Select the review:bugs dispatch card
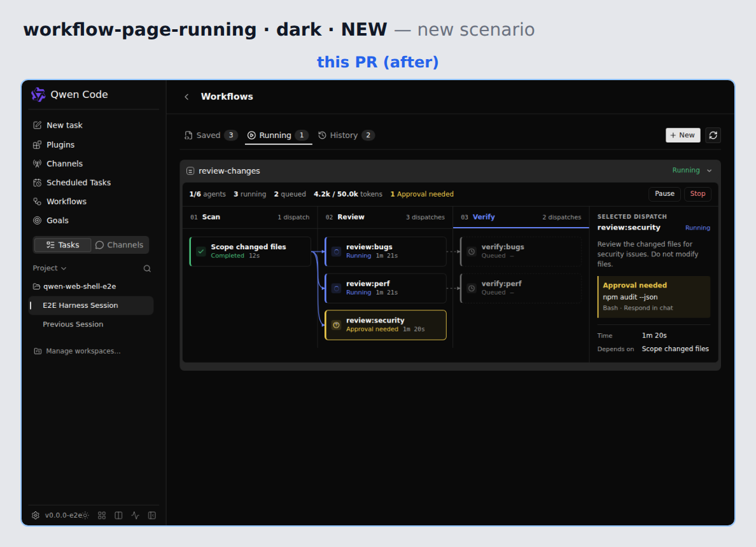756x547 pixels. tap(385, 251)
